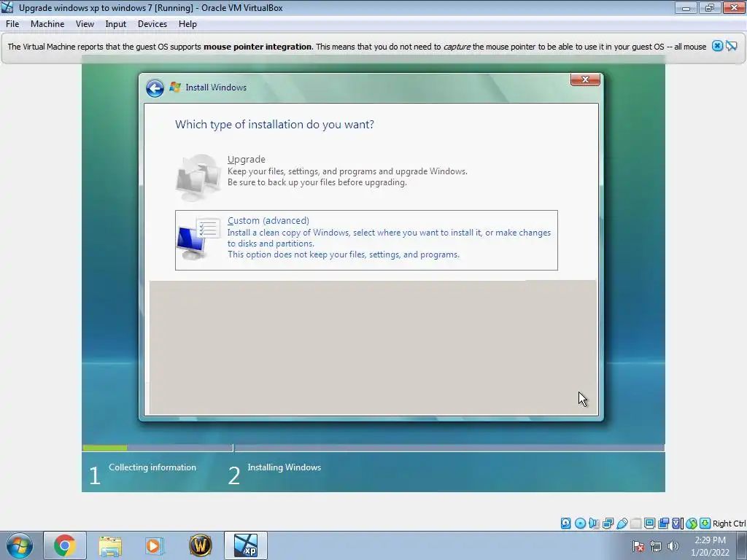The image size is (747, 560).
Task: Choose the Custom (advanced) installation heading
Action: [268, 220]
